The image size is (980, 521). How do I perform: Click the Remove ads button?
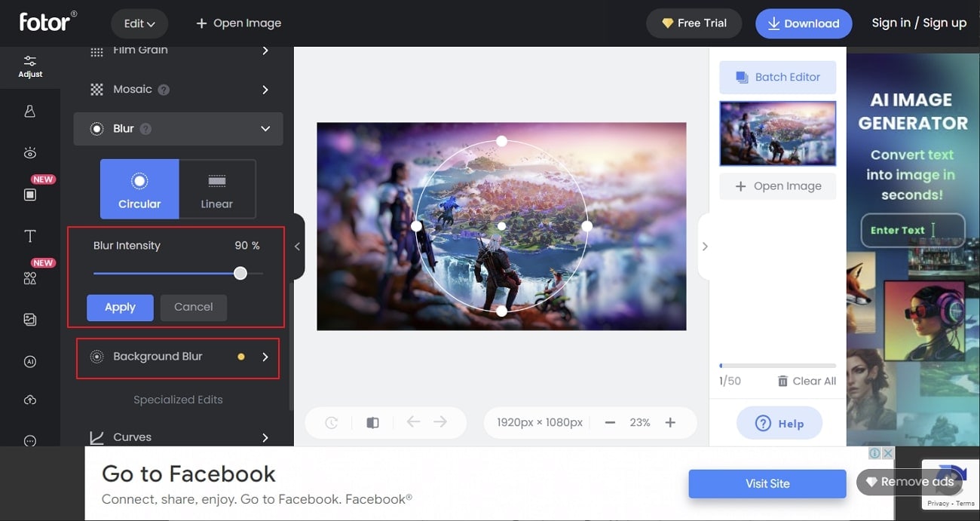(909, 482)
